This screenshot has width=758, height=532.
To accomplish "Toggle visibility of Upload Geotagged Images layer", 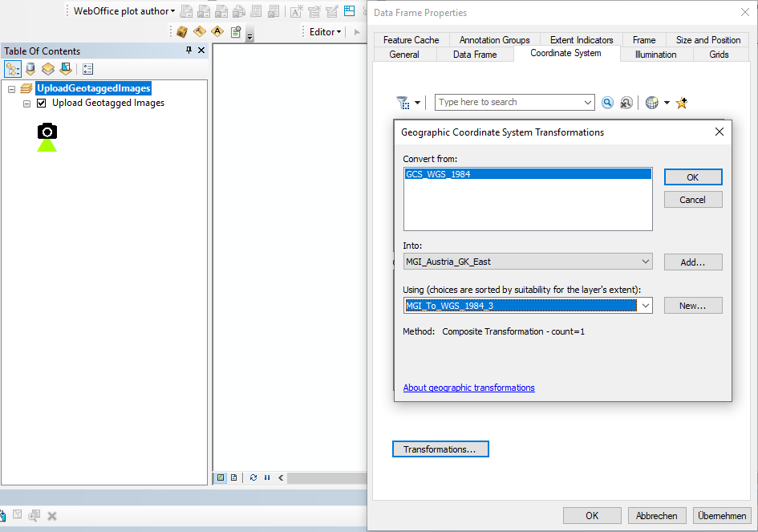I will coord(41,103).
